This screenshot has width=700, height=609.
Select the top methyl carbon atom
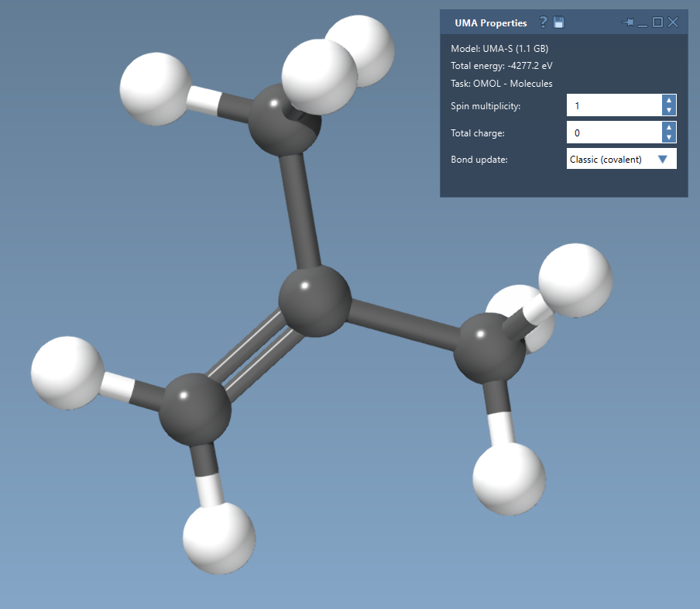pyautogui.click(x=283, y=121)
